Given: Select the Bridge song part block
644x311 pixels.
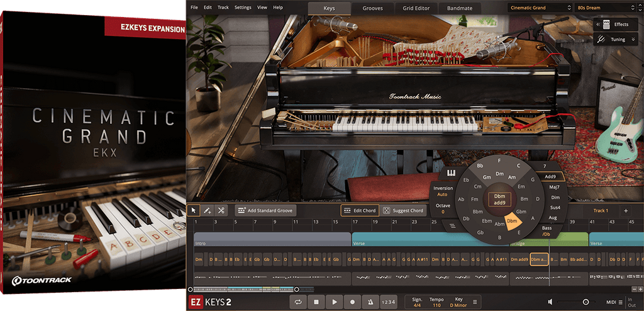Looking at the screenshot, I should click(x=548, y=239).
